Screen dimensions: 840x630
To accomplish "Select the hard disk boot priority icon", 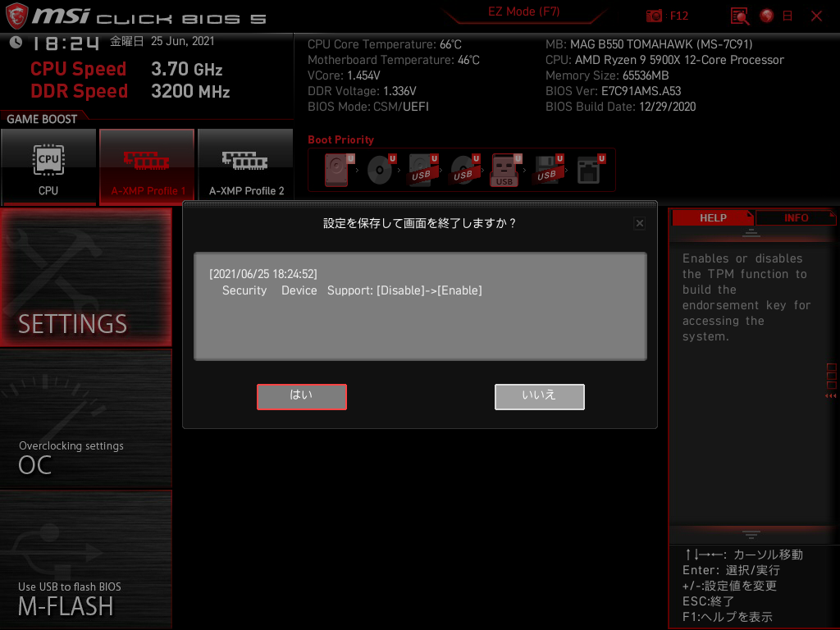I will (337, 168).
